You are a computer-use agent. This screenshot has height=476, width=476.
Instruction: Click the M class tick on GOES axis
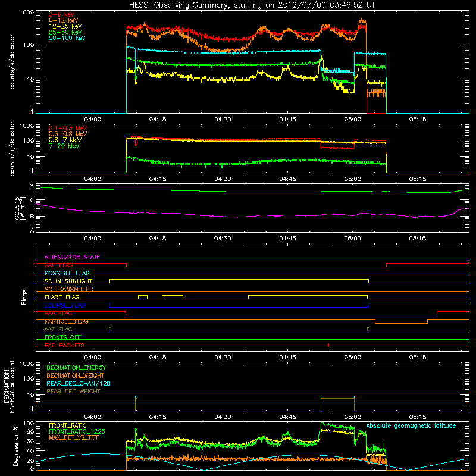[32, 186]
